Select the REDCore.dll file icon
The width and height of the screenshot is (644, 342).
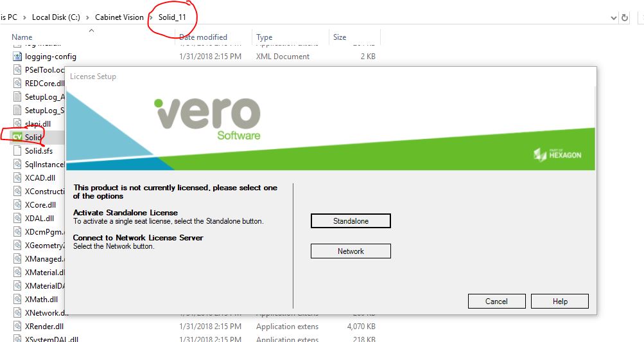(17, 84)
